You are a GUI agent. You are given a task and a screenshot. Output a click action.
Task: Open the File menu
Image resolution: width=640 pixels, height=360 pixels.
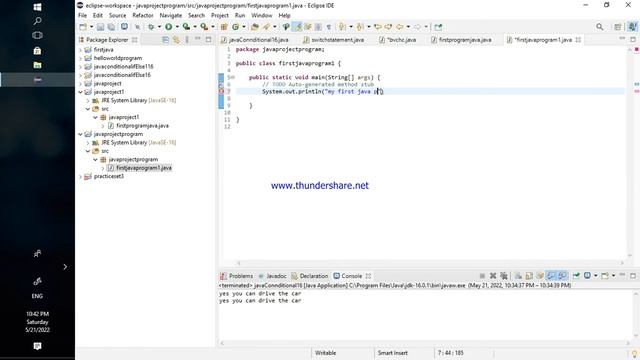pyautogui.click(x=82, y=16)
